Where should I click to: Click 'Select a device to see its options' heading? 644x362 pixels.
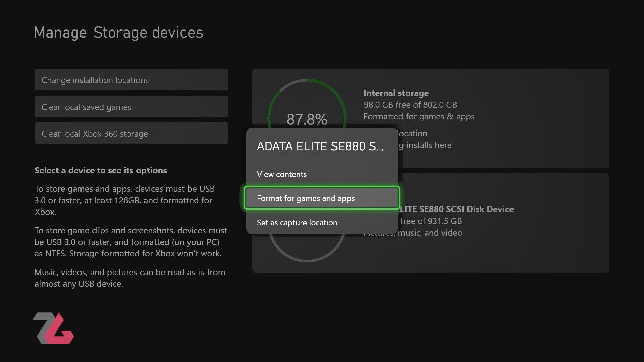101,170
